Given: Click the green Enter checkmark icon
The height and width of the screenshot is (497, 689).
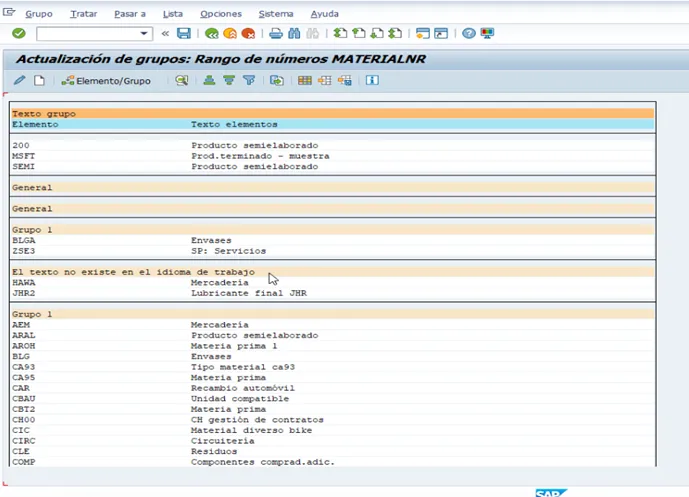Looking at the screenshot, I should click(x=19, y=33).
